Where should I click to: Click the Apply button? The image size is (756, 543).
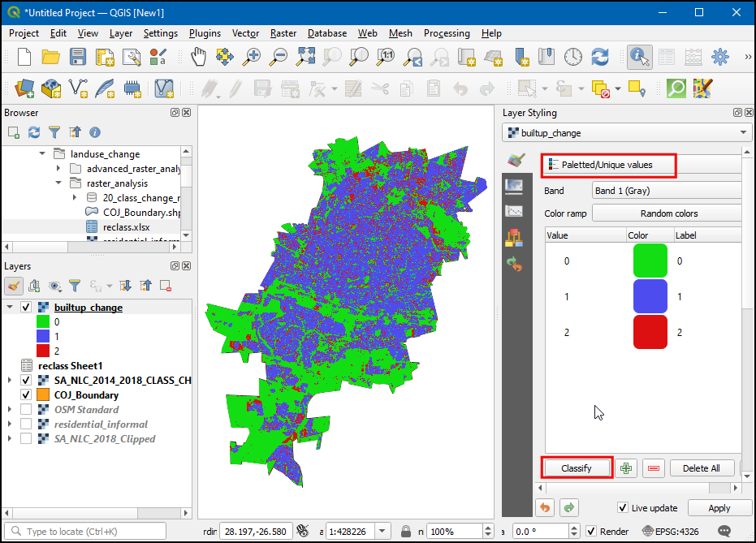click(x=719, y=508)
